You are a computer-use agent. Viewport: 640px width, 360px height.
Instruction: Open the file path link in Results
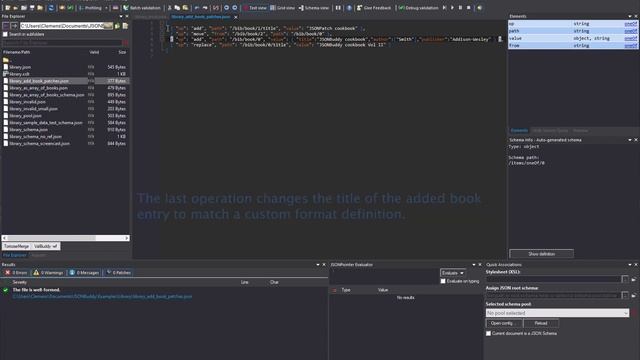[102, 297]
